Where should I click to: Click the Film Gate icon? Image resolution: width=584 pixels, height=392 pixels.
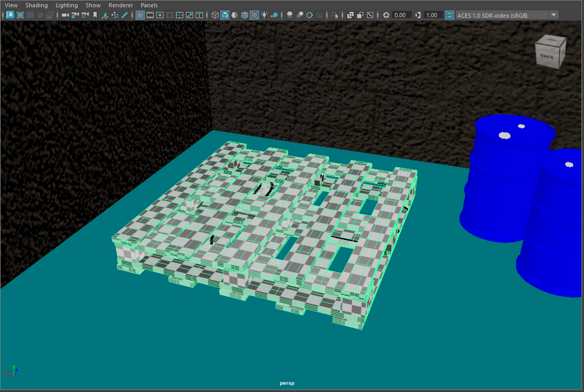[150, 15]
